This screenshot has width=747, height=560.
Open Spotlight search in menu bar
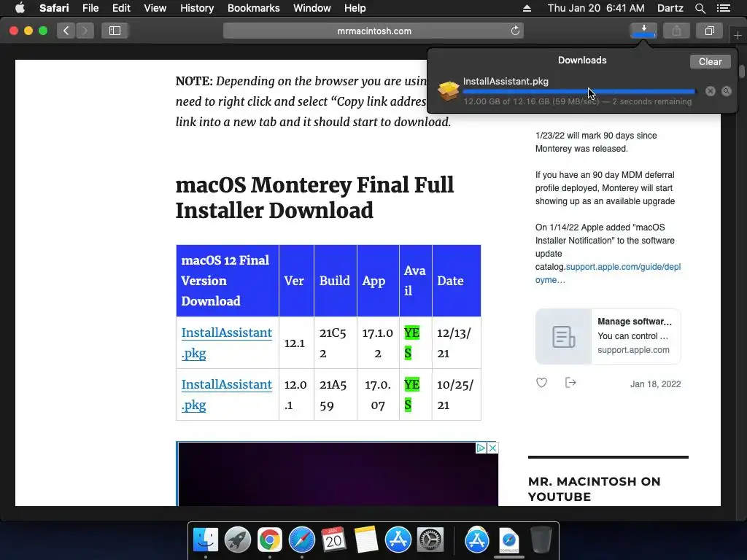(x=700, y=8)
